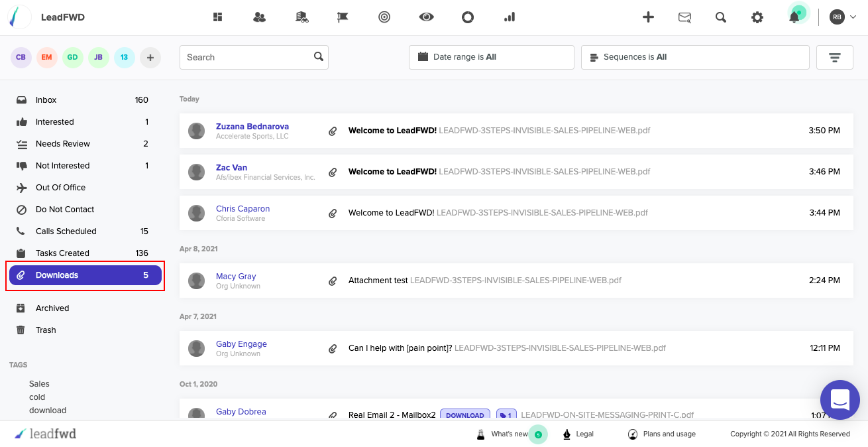Screen dimensions: 868x447
Task: Click the plus create icon
Action: tap(648, 17)
